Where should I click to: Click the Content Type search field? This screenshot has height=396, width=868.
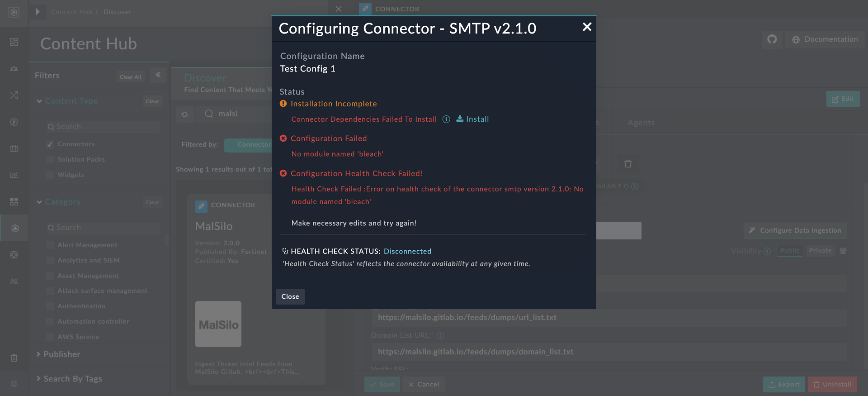tap(104, 127)
